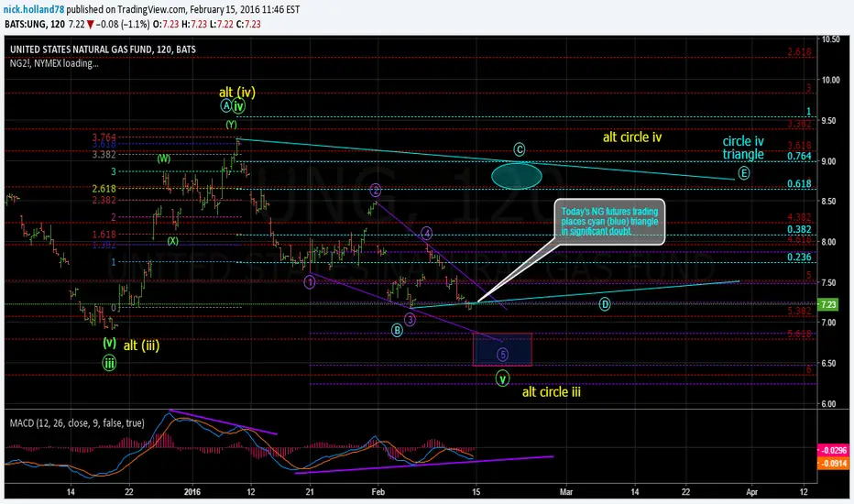The image size is (854, 504).
Task: Select the yellow alt circle iii label
Action: [x=552, y=392]
